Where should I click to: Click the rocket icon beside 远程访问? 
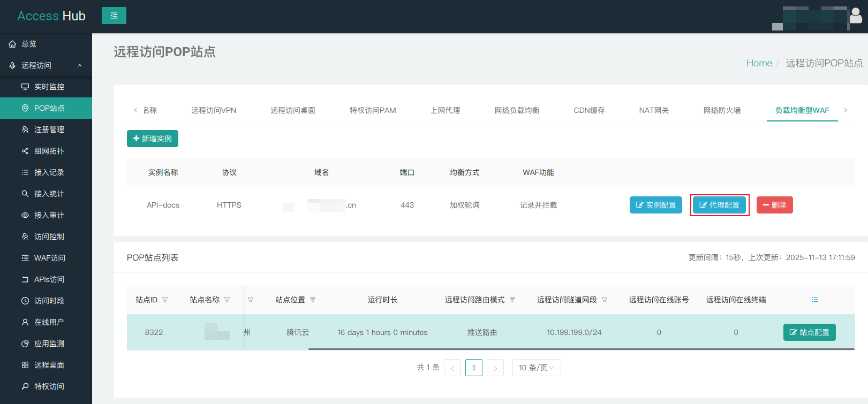12,65
